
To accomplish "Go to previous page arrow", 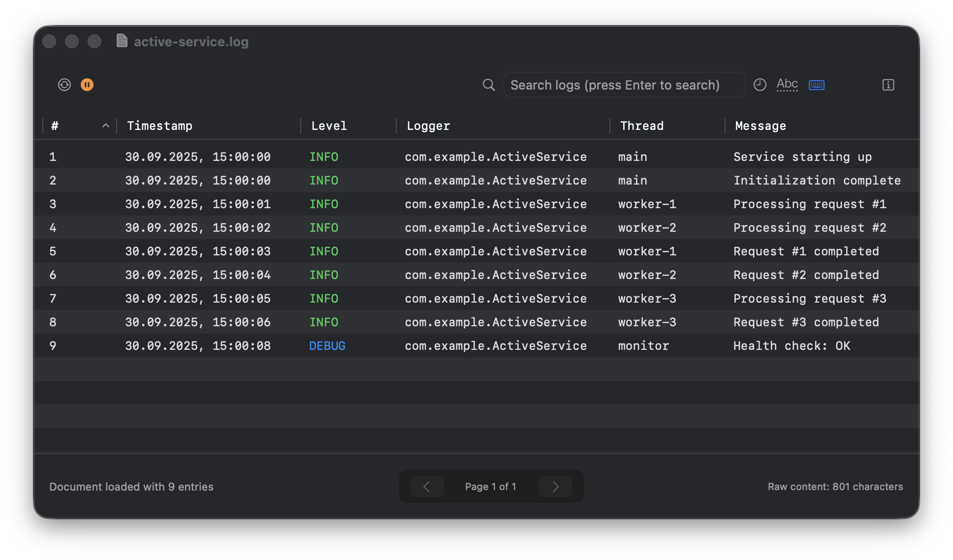I will [427, 487].
